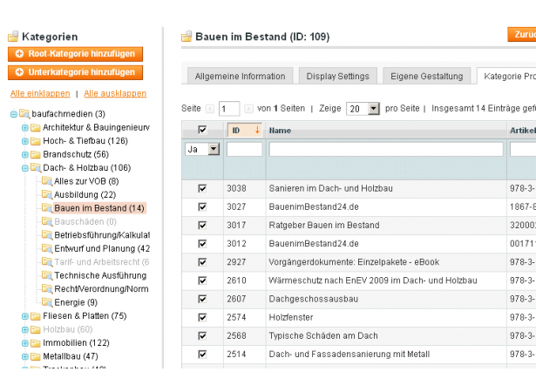This screenshot has width=536, height=392.
Task: Uncheck product 3012 BauenimBestand24.de
Action: coord(202,244)
